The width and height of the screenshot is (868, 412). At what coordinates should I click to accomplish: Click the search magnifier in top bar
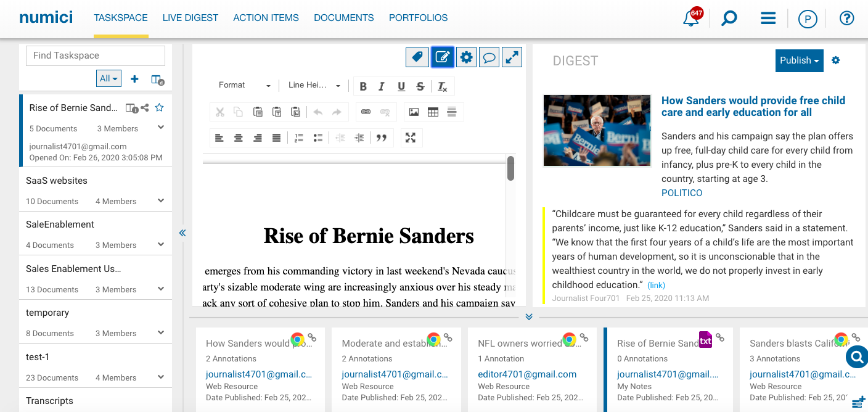[x=729, y=19]
